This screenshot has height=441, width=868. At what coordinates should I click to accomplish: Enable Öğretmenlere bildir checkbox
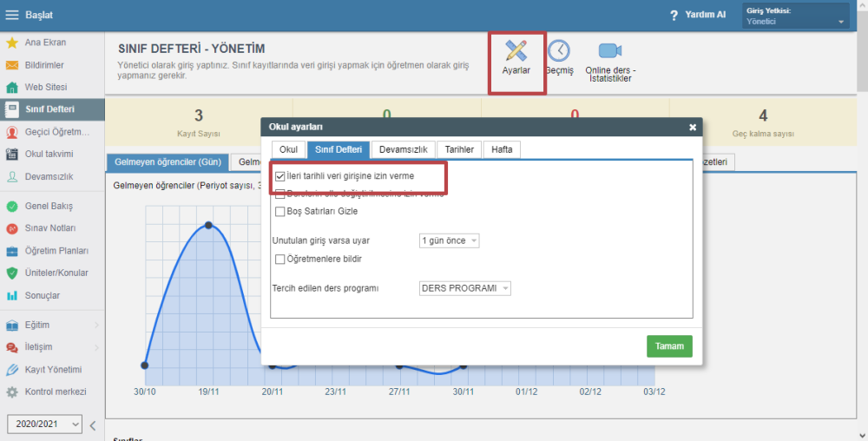tap(280, 259)
